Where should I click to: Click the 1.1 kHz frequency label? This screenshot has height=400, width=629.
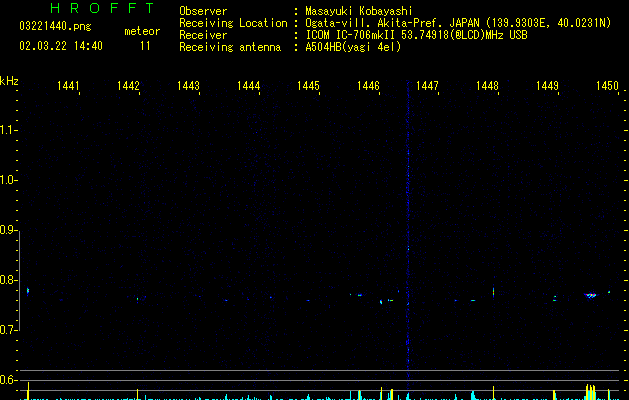tap(8, 130)
